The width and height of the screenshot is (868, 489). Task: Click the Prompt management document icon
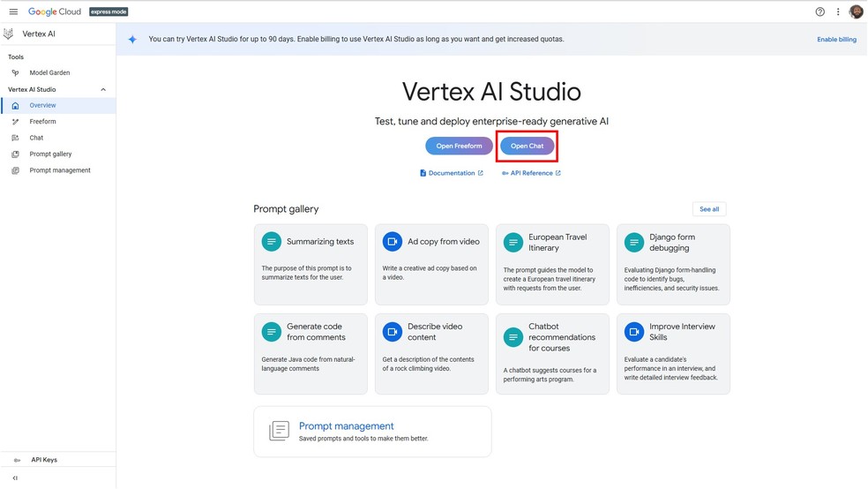[279, 431]
